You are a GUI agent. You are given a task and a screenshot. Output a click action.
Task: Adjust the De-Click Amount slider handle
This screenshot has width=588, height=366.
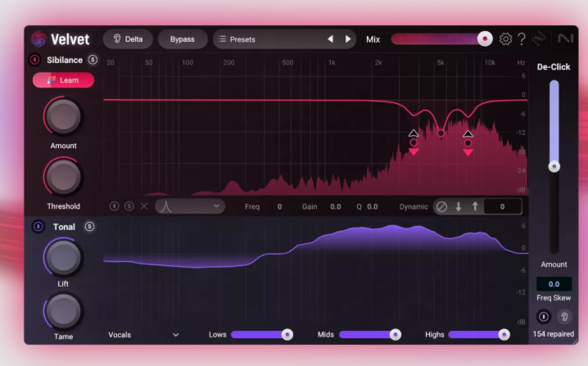click(x=554, y=166)
